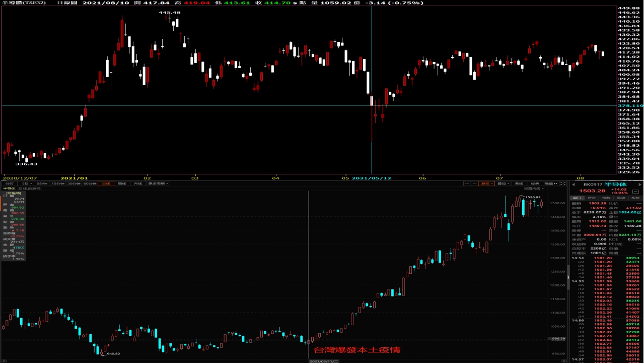Image resolution: width=644 pixels, height=363 pixels.
Task: Click the 可拖动 draggable info box header
Action: [13, 193]
